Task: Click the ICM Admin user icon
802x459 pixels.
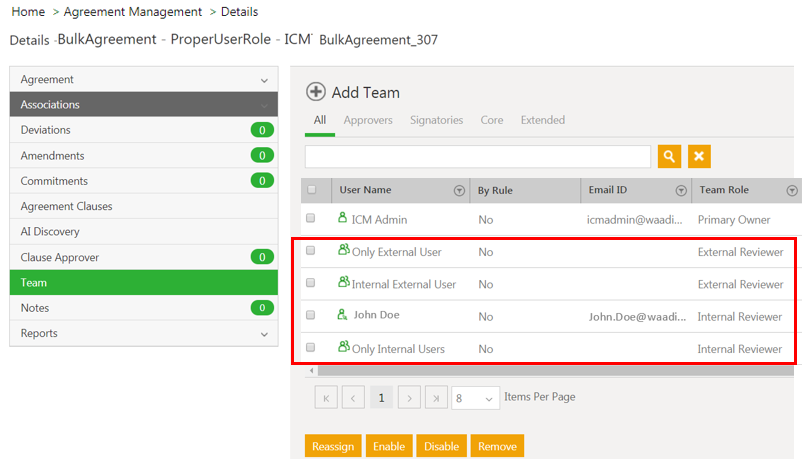Action: tap(342, 218)
